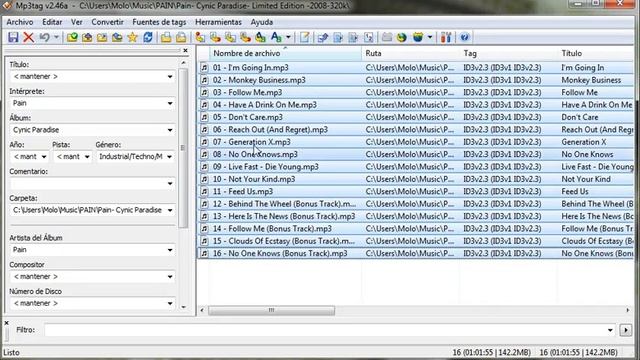Expand the Comentario dropdown
The image size is (640, 360).
click(170, 184)
